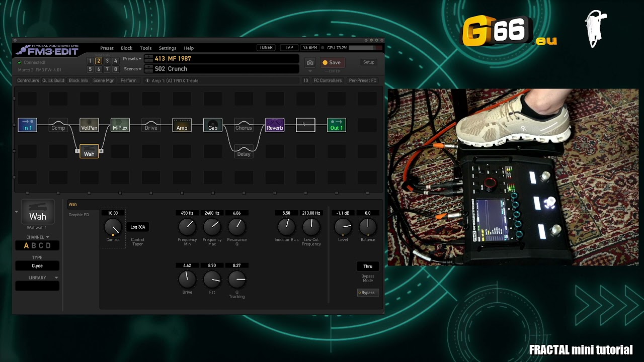This screenshot has height=362, width=644.
Task: Click the FM3-Edit logo
Action: [48, 50]
